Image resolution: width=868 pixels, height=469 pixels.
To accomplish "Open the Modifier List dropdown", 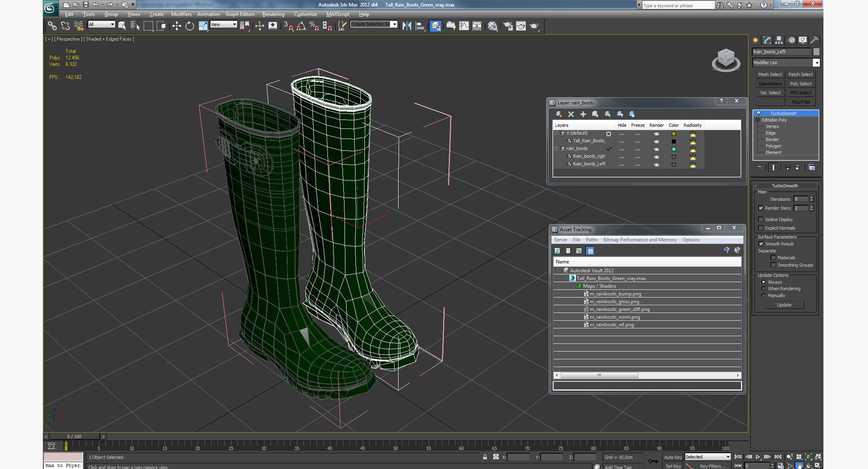I will click(816, 63).
